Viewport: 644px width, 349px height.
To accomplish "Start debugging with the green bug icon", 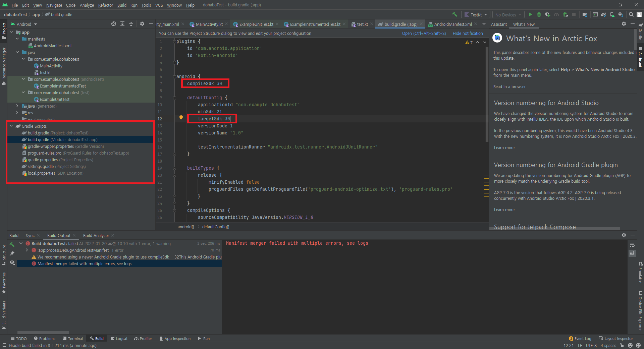I will (539, 14).
